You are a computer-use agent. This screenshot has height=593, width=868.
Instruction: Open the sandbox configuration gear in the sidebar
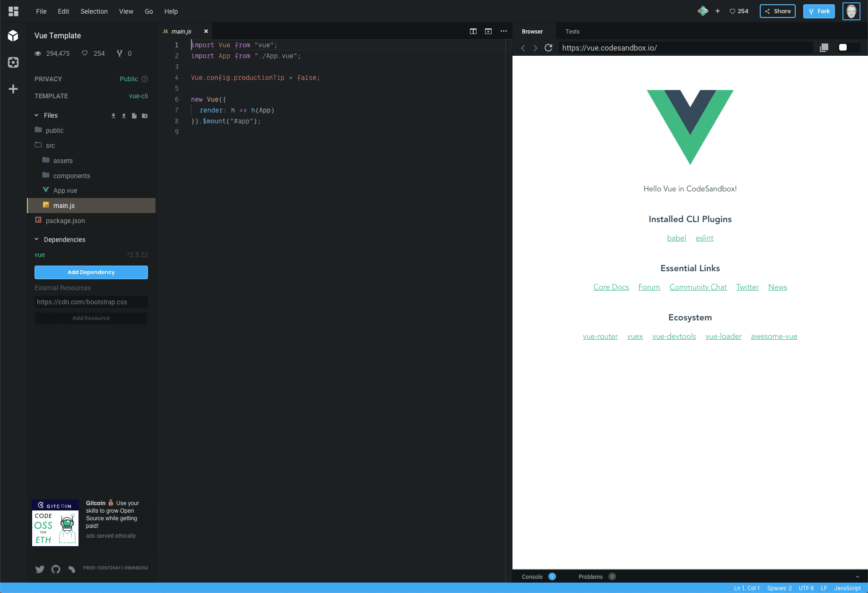tap(13, 62)
